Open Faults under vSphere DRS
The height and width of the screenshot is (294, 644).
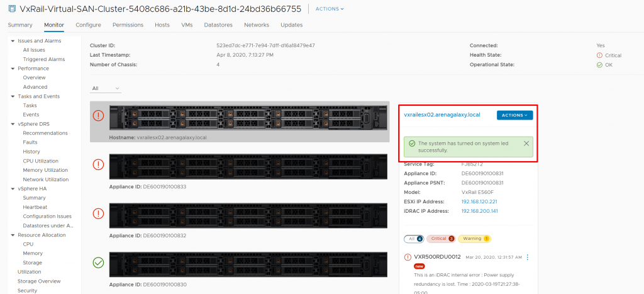pyautogui.click(x=30, y=142)
